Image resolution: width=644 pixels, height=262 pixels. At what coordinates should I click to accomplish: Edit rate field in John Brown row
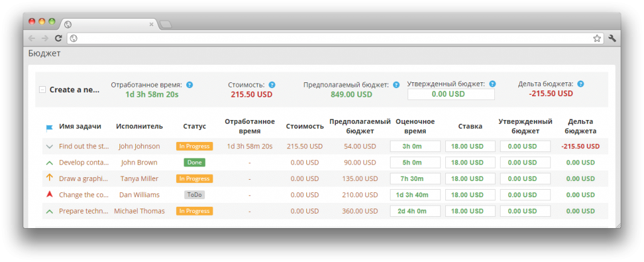coord(470,162)
